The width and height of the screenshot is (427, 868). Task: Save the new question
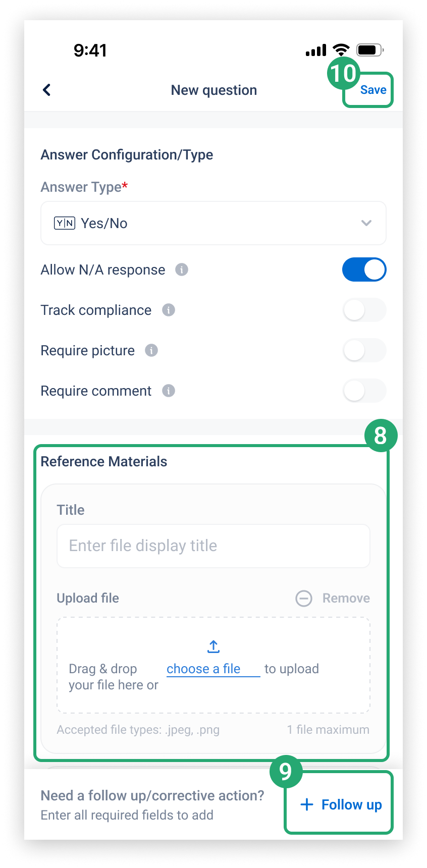[x=373, y=90]
